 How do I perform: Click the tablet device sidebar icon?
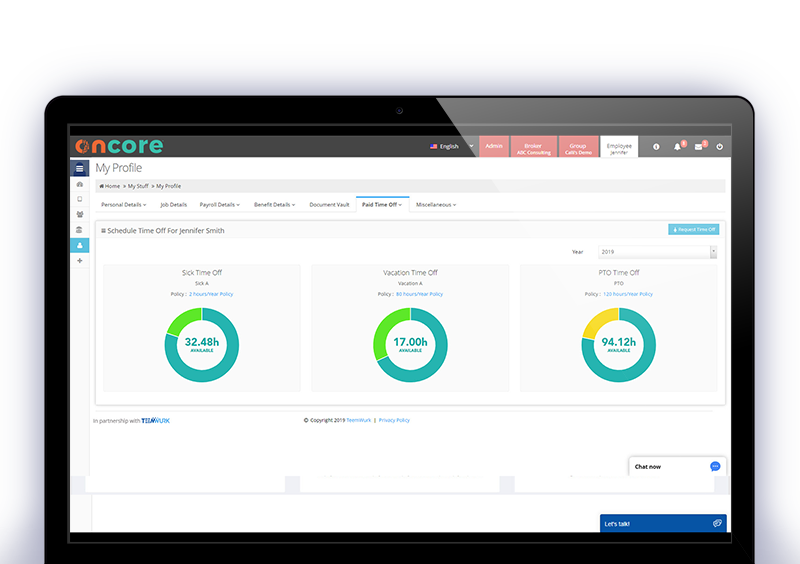[80, 199]
